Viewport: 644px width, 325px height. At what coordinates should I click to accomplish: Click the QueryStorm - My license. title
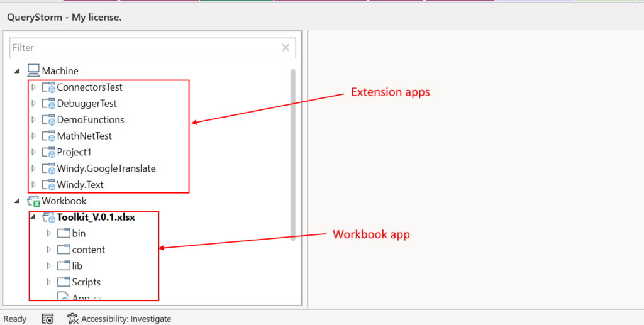[64, 18]
